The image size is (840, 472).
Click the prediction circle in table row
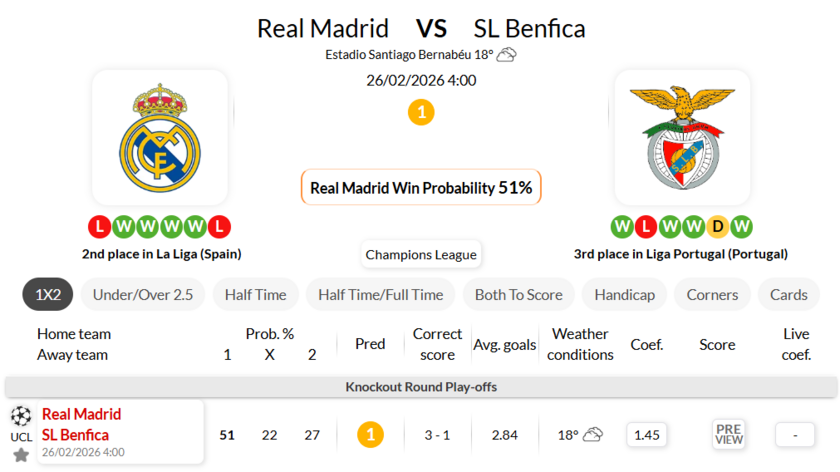pyautogui.click(x=370, y=434)
